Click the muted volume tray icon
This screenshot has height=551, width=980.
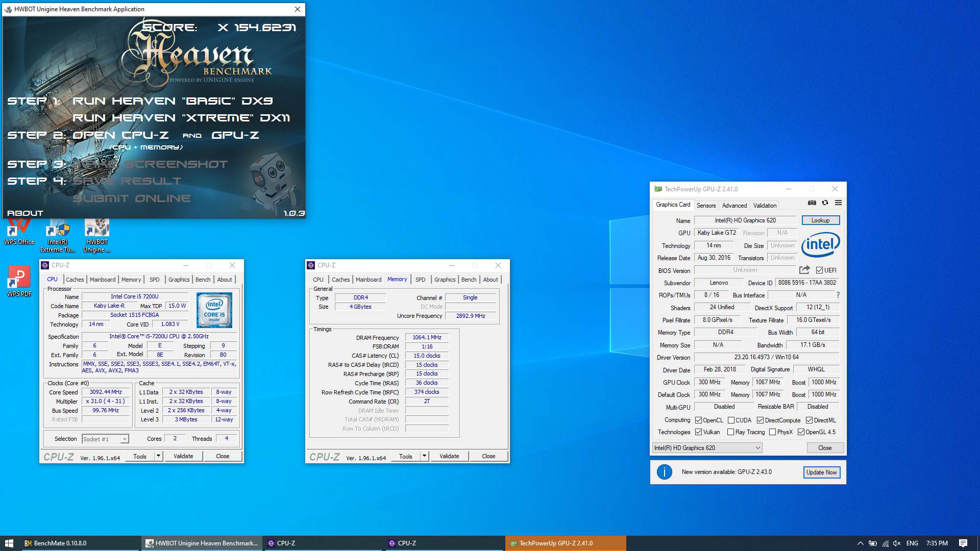point(897,543)
